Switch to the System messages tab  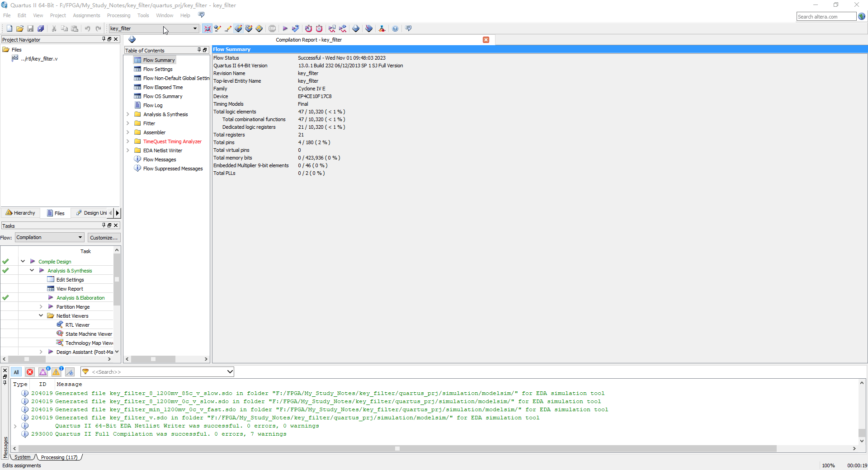click(23, 457)
